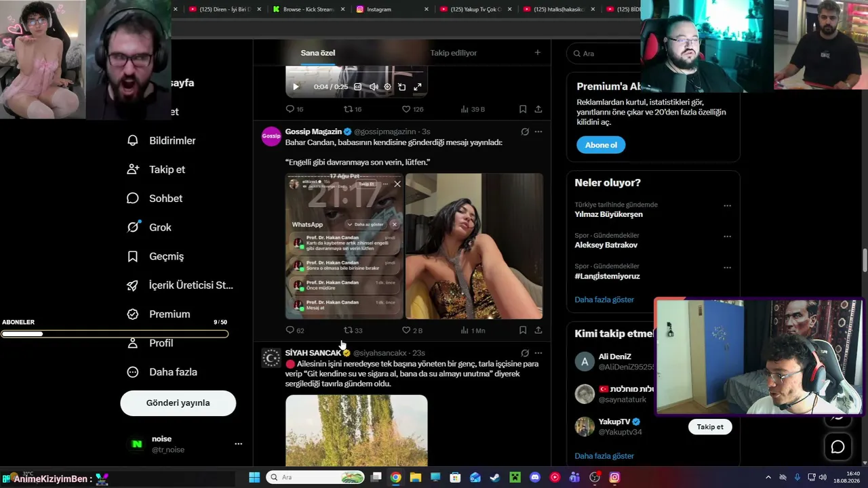Viewport: 868px width, 488px height.
Task: Open Steam from the taskbar
Action: click(495, 477)
